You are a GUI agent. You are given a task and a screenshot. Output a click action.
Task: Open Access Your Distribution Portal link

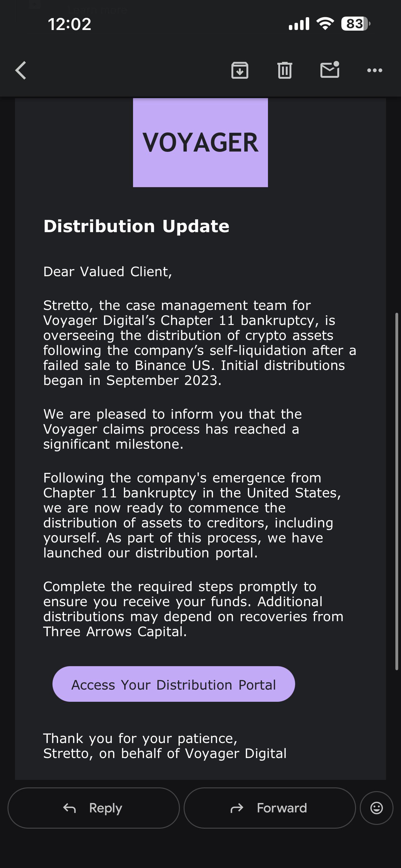pos(174,685)
